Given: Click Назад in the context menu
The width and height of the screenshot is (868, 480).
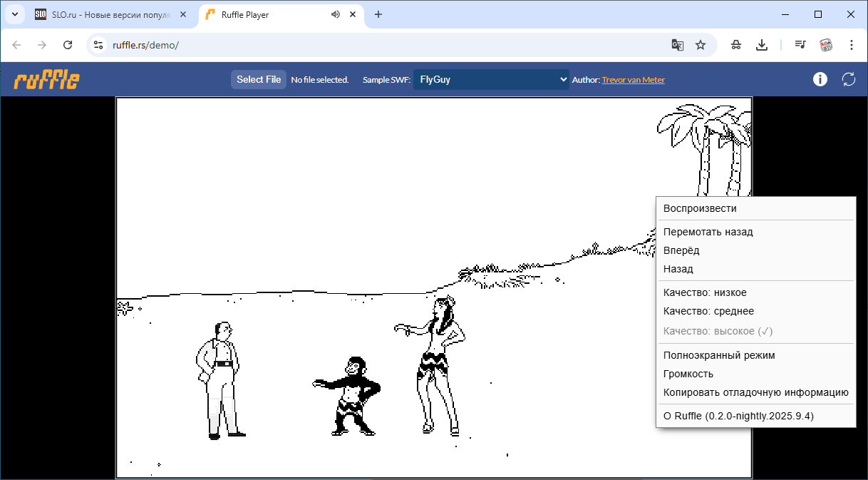Looking at the screenshot, I should point(755,269).
